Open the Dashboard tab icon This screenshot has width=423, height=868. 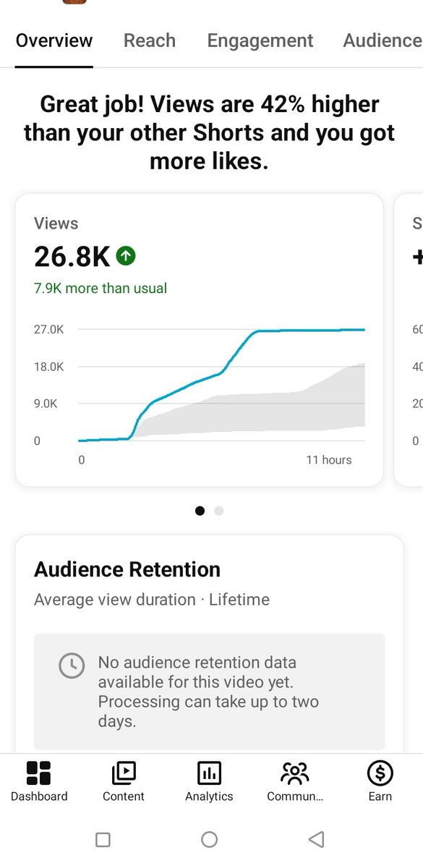[38, 773]
